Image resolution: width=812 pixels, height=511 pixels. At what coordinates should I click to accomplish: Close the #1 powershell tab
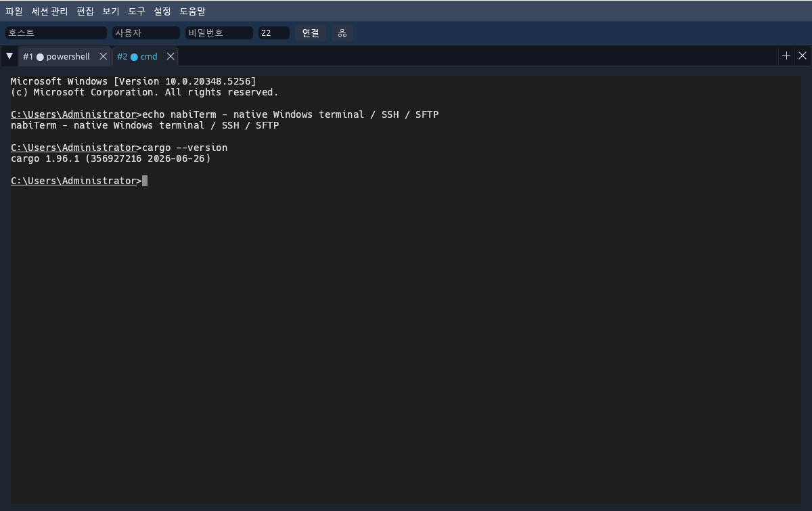[103, 56]
